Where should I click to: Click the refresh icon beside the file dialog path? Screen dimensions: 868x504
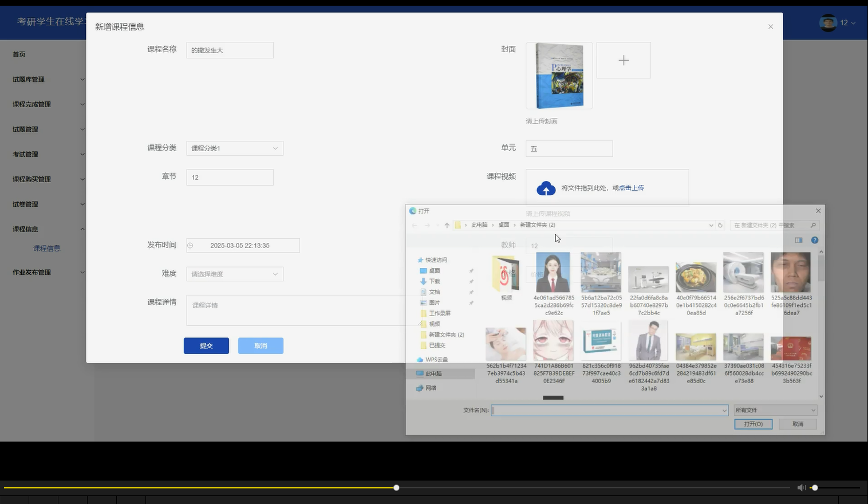pos(720,225)
